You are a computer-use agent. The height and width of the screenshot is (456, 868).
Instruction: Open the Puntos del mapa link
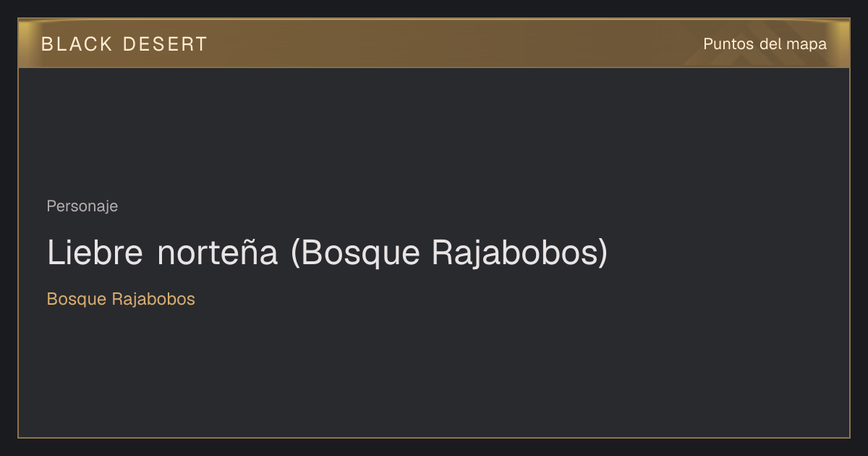pyautogui.click(x=765, y=44)
